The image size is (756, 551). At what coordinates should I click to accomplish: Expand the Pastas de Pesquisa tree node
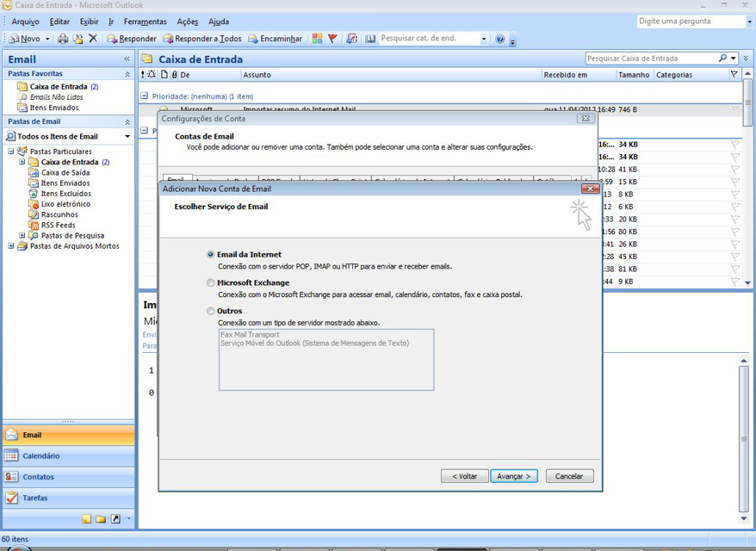22,235
